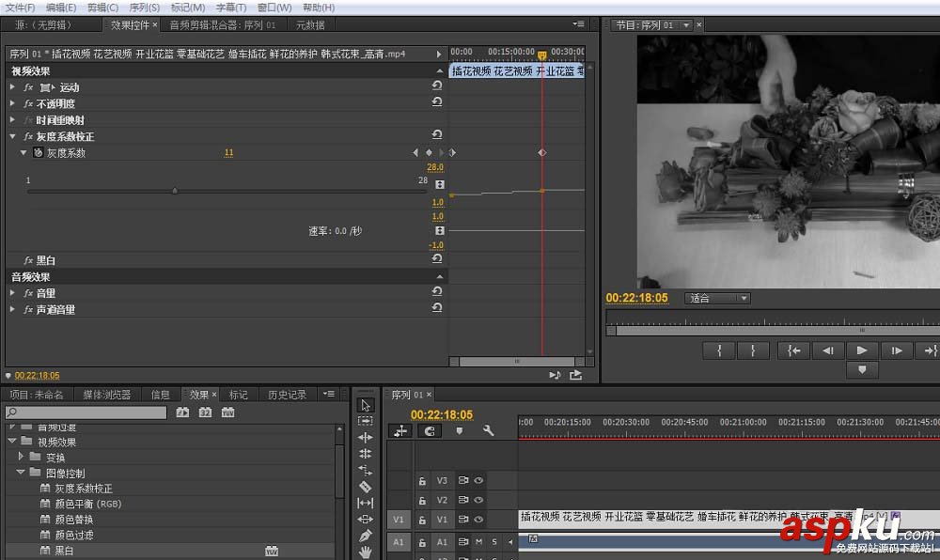
Task: Click the YUV effects filter icon
Action: 228,412
